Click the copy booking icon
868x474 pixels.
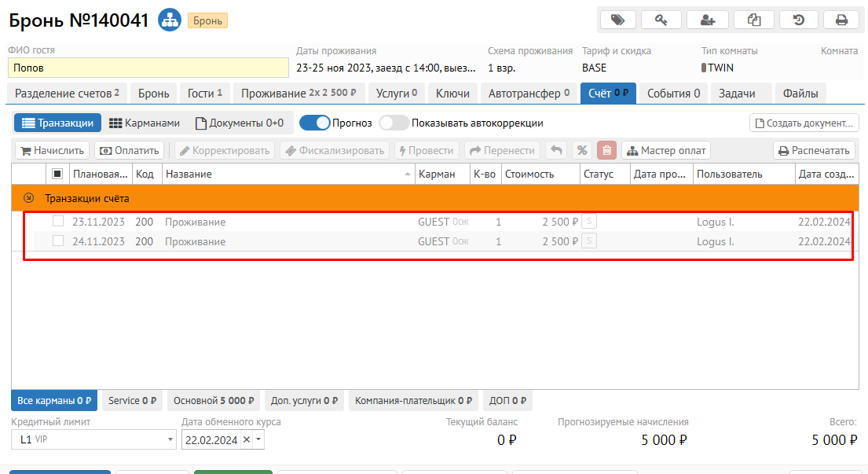point(753,20)
